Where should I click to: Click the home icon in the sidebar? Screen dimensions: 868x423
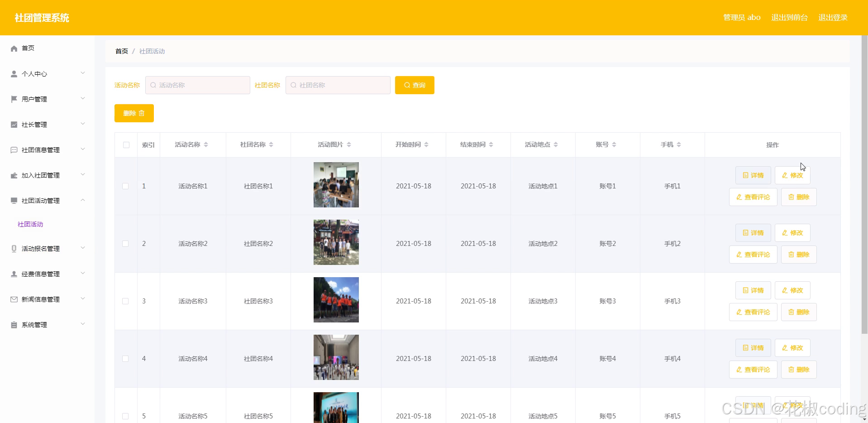coord(14,48)
